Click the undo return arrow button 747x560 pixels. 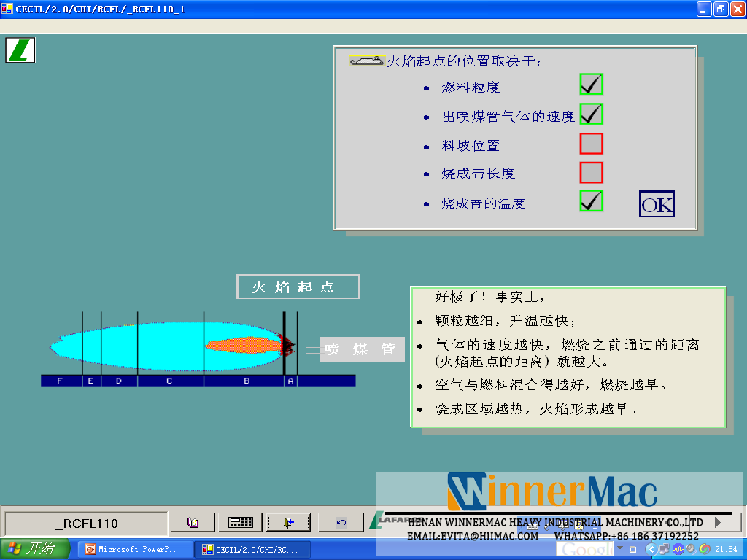(x=341, y=522)
